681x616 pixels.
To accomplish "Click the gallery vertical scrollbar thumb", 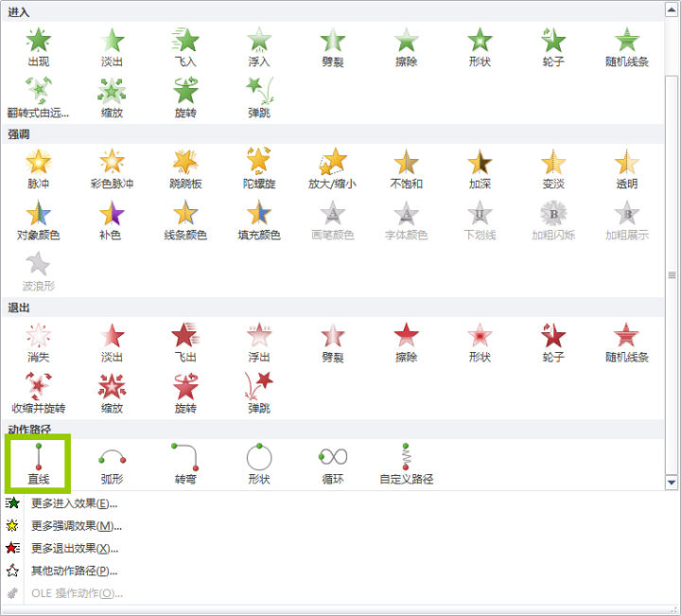I will click(x=672, y=275).
